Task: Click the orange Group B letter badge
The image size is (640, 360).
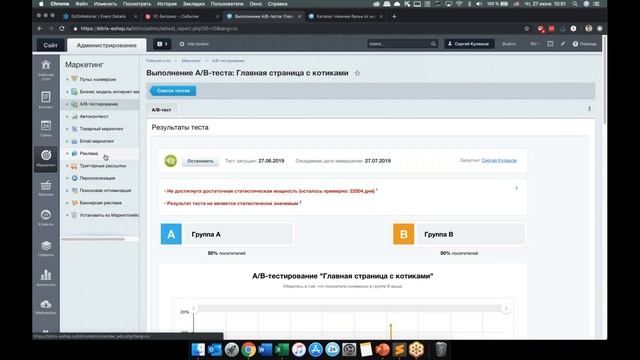Action: pos(404,234)
